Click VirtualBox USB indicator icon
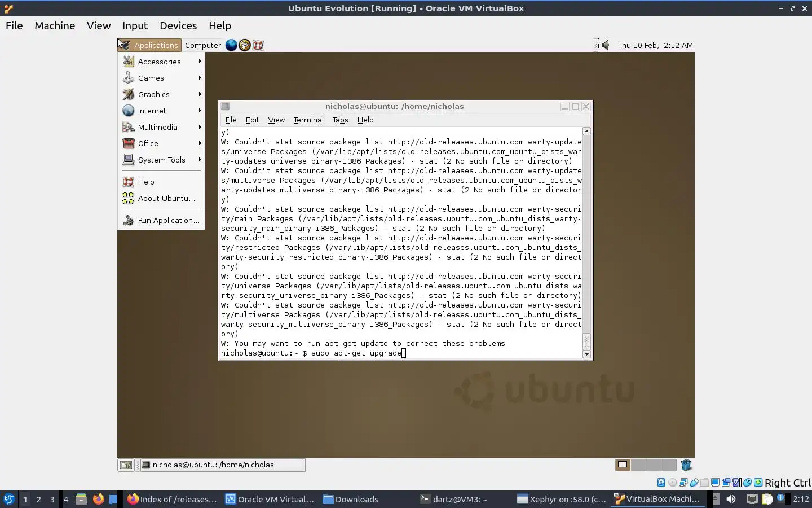 tap(694, 483)
